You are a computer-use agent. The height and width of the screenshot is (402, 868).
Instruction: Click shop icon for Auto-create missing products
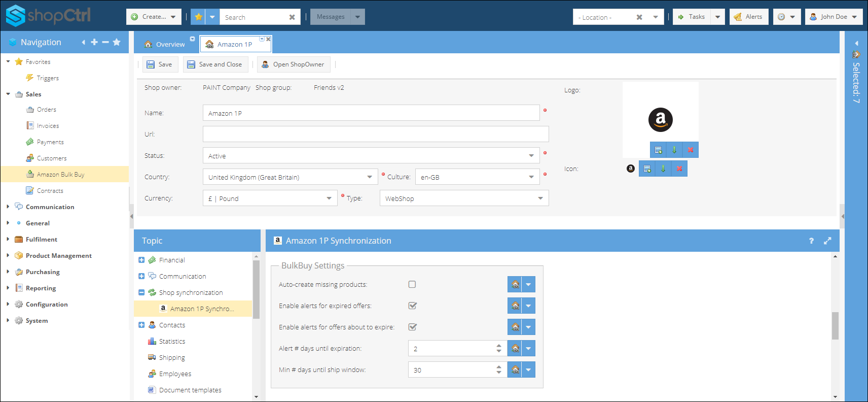point(515,284)
